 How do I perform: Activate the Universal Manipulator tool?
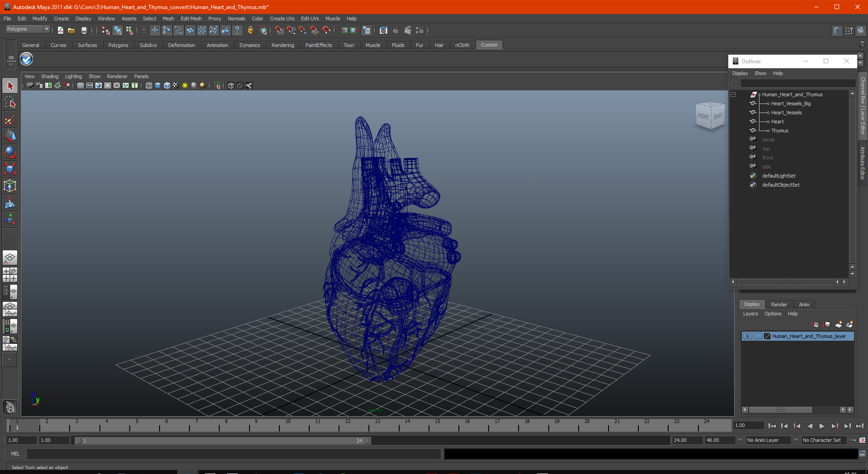(10, 186)
